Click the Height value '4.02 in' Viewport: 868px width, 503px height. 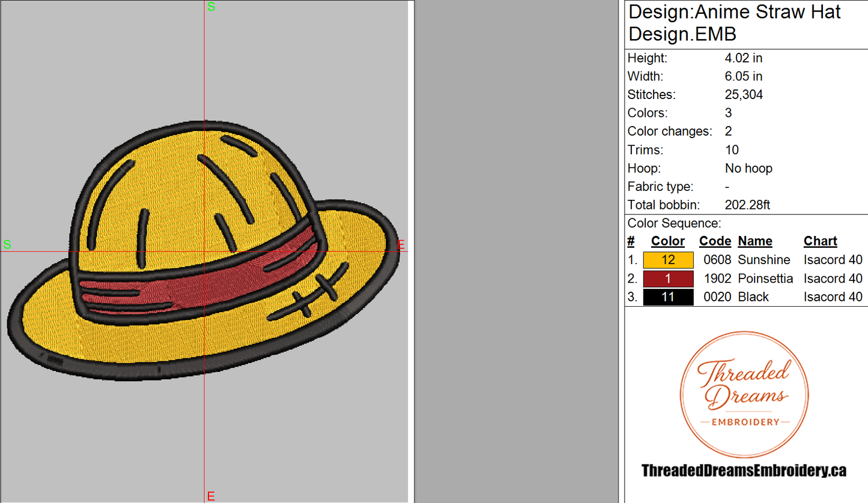pos(744,58)
